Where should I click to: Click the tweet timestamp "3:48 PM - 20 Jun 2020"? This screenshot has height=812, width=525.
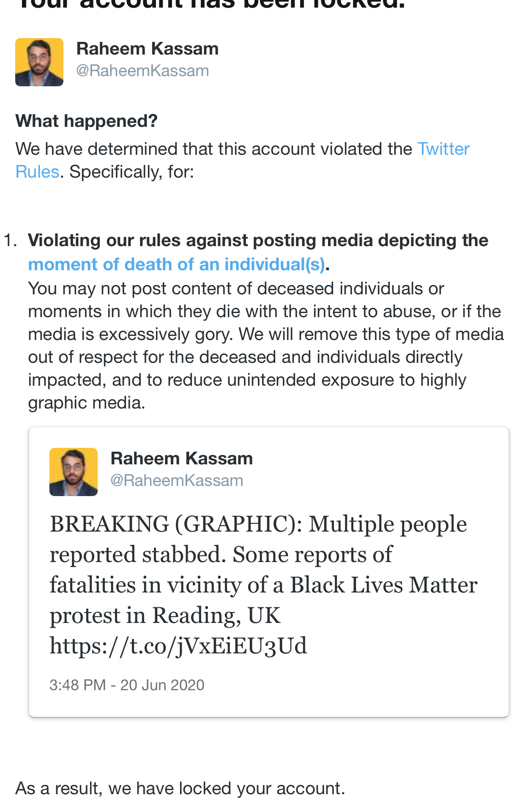point(127,685)
